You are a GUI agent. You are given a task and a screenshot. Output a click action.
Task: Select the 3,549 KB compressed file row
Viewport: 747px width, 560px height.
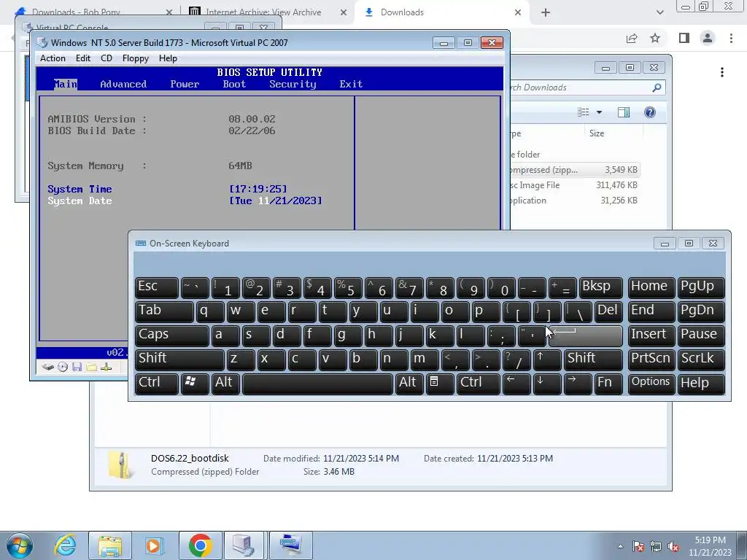(575, 170)
